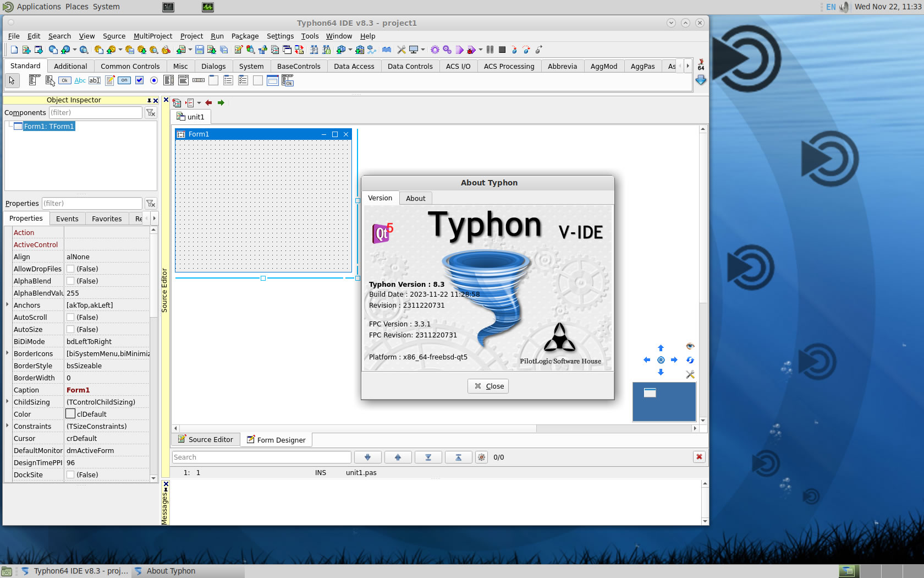
Task: Click the Pause execution toolbar icon
Action: (490, 50)
